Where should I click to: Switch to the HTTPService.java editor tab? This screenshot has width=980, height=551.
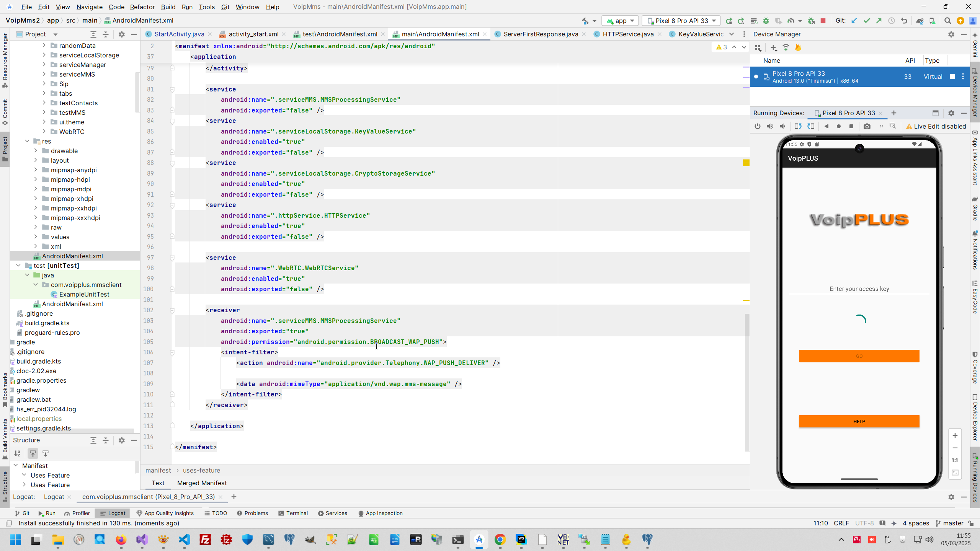628,34
